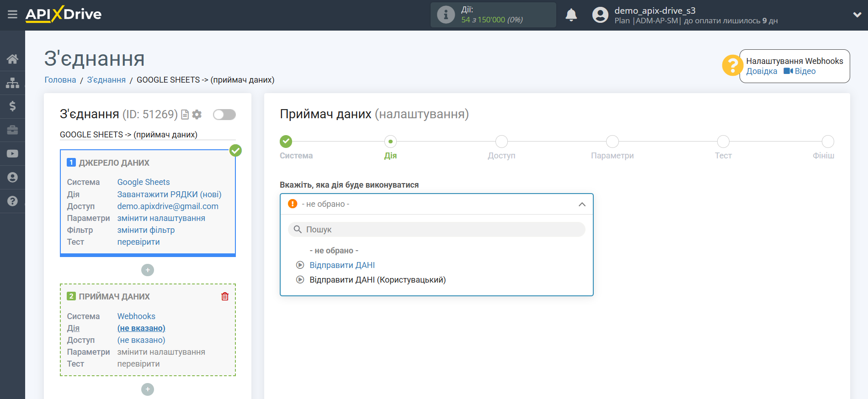Select Відправити ДАНІ (Користувацький) option

pyautogui.click(x=378, y=280)
